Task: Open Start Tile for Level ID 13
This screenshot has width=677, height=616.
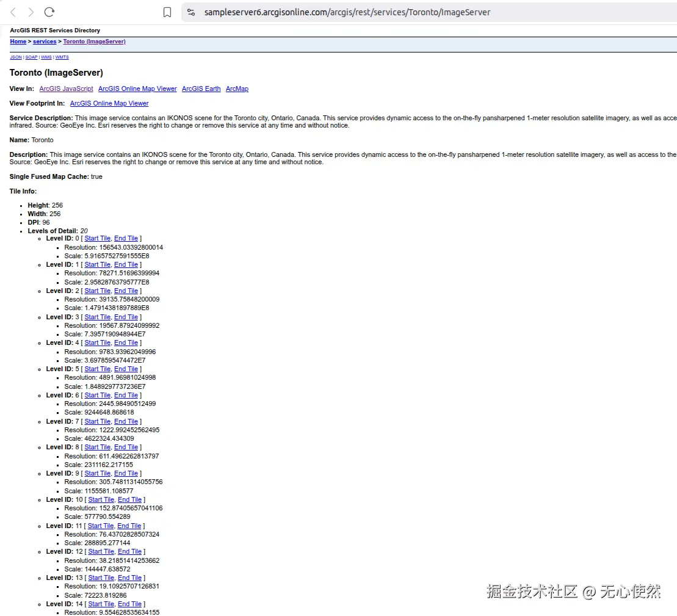Action: (x=101, y=578)
